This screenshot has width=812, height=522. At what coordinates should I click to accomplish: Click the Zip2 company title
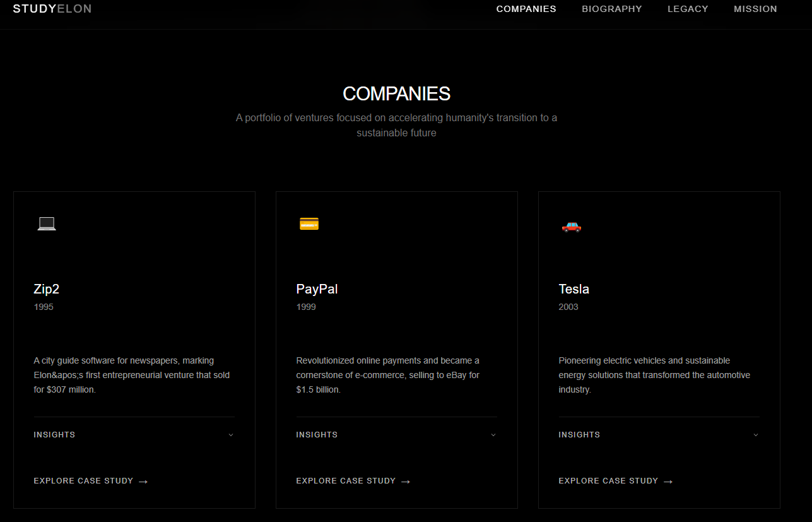click(47, 289)
